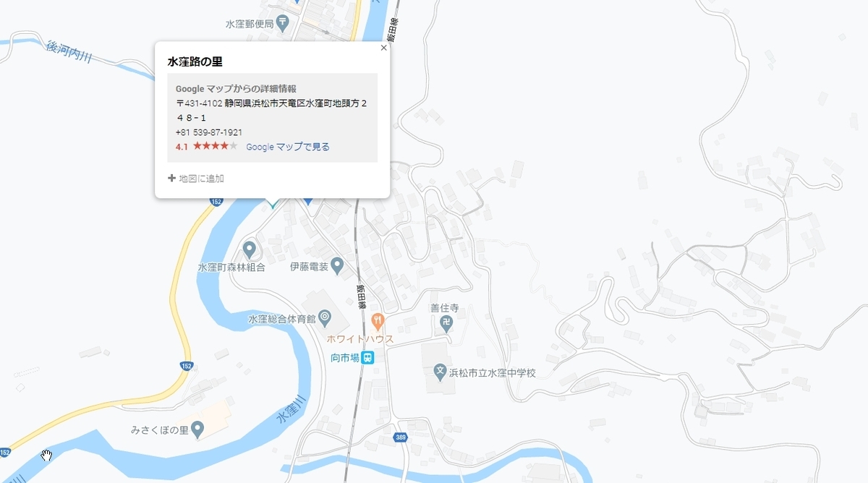Screen dimensions: 868x483
Task: Click the ホワイトハウス place label
Action: tap(360, 339)
